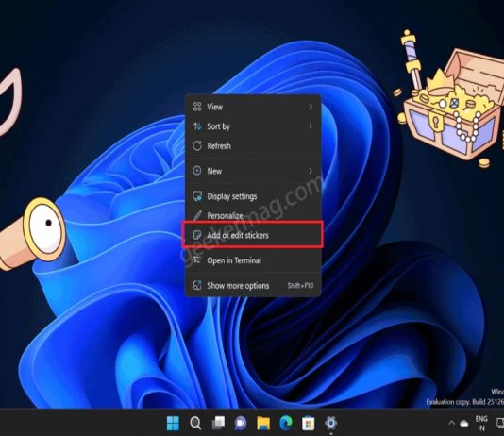Select Add or edit stickers
Image resolution: width=504 pixels, height=436 pixels.
pos(253,235)
